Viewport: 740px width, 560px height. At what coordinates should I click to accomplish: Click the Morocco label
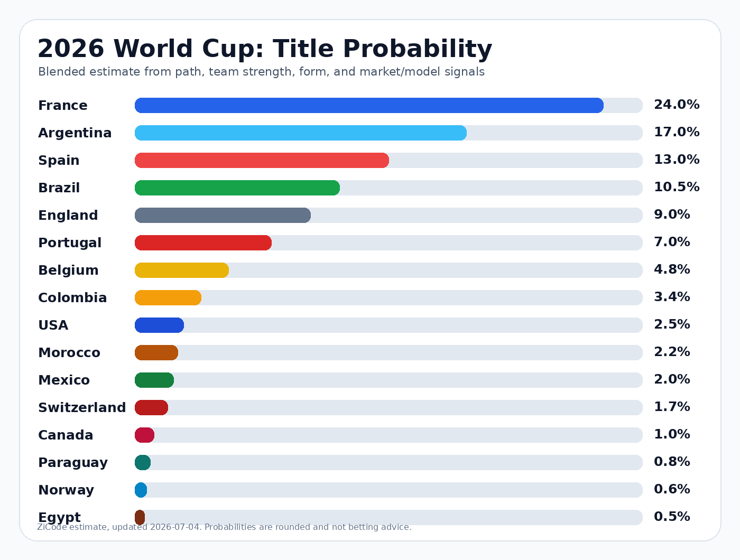coord(69,352)
